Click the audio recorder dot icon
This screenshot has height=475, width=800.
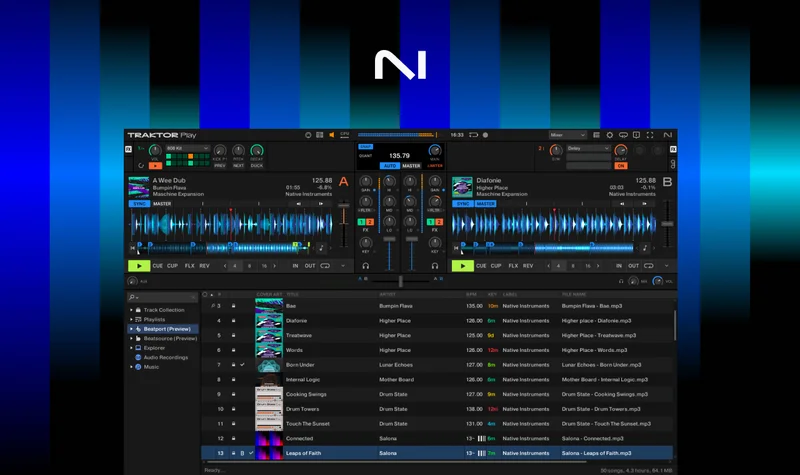[485, 135]
